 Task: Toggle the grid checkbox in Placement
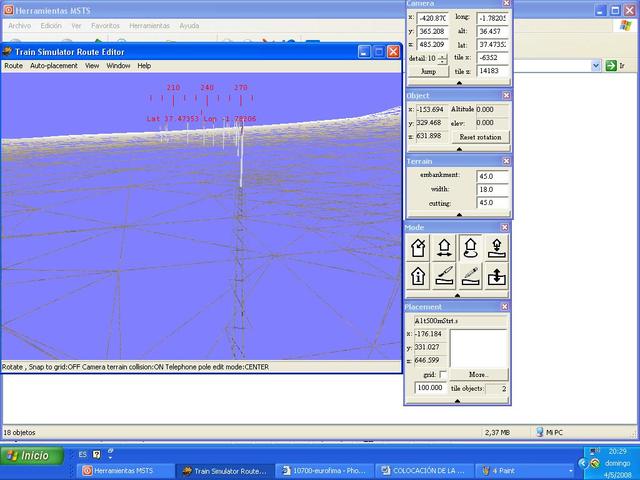[443, 374]
